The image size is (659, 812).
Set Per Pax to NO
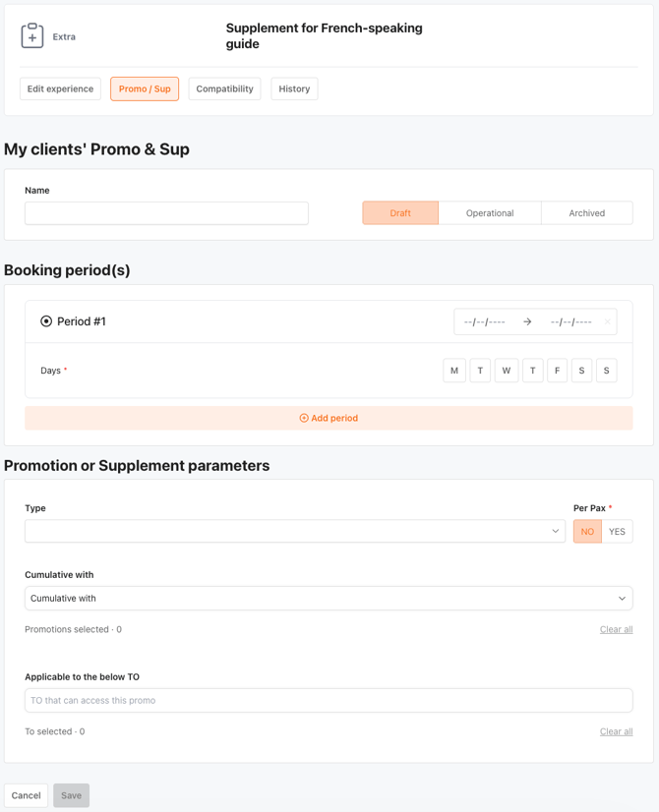point(587,532)
